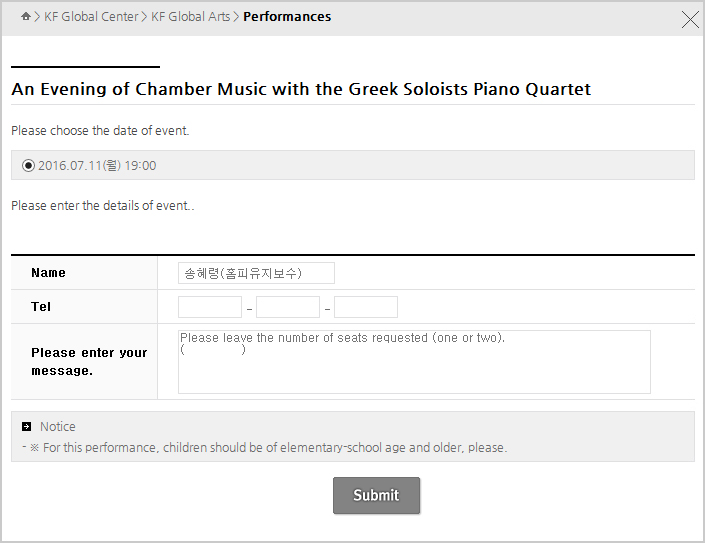The height and width of the screenshot is (543, 705).
Task: Click the 'Please enter your message' label
Action: [x=89, y=361]
